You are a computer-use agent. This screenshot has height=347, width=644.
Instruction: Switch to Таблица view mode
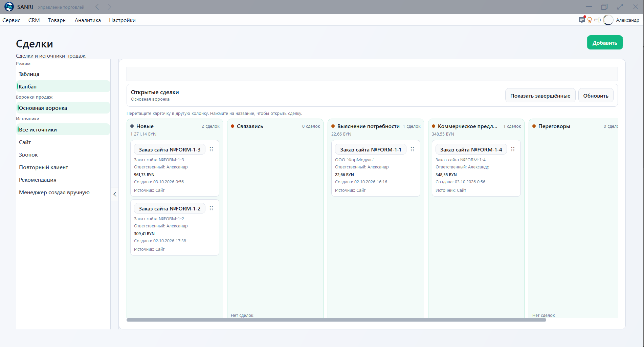(x=63, y=74)
